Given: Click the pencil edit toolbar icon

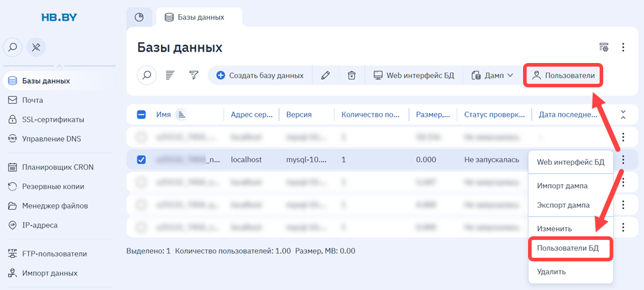Looking at the screenshot, I should [326, 76].
